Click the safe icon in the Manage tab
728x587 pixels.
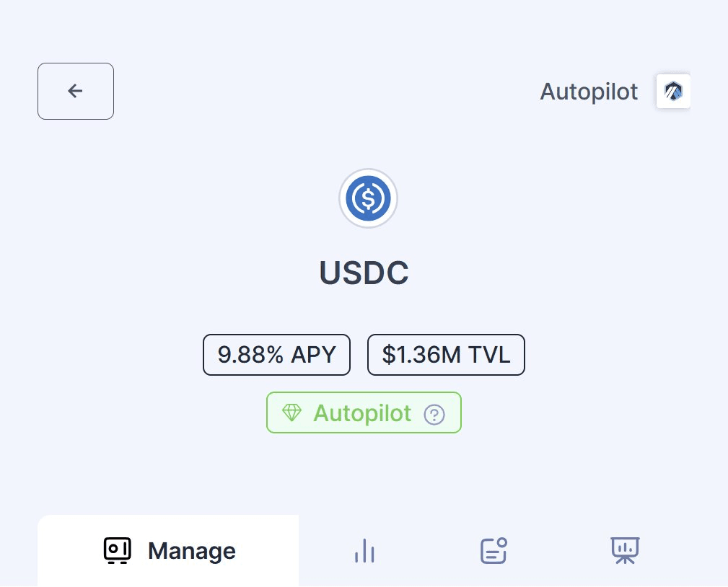tap(117, 551)
